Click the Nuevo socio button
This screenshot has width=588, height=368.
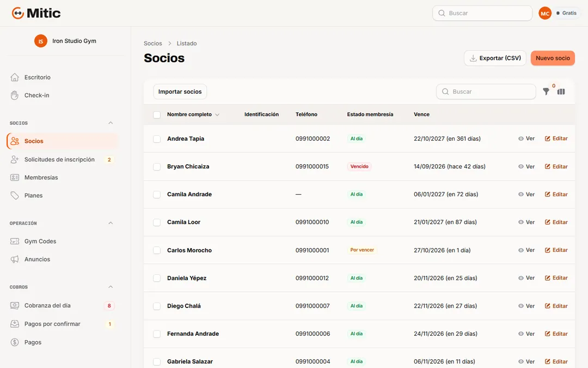tap(553, 58)
